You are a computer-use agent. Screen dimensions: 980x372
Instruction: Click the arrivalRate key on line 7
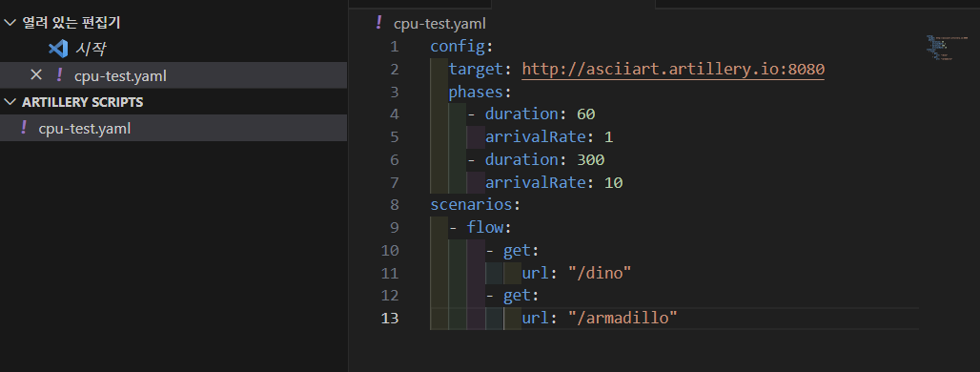pyautogui.click(x=536, y=182)
